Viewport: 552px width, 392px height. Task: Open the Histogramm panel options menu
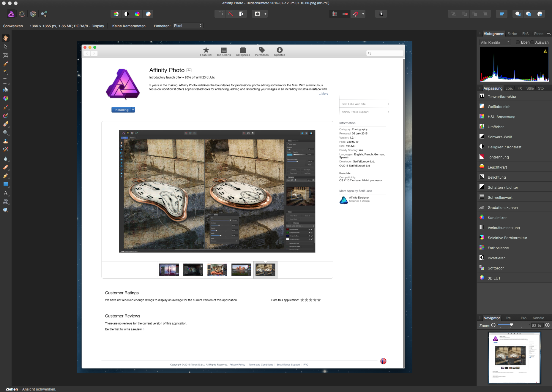pos(549,33)
